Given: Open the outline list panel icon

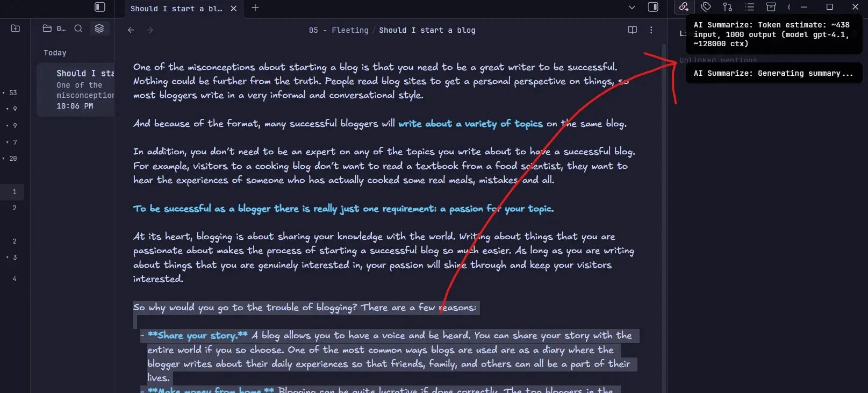Looking at the screenshot, I should pos(749,7).
